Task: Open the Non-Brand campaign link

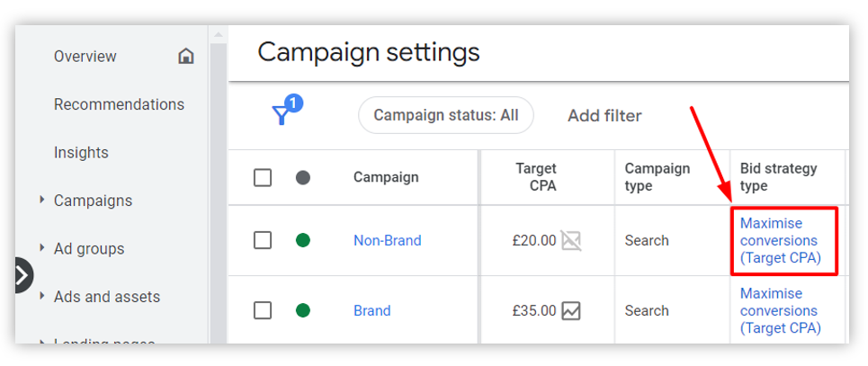Action: (x=388, y=240)
